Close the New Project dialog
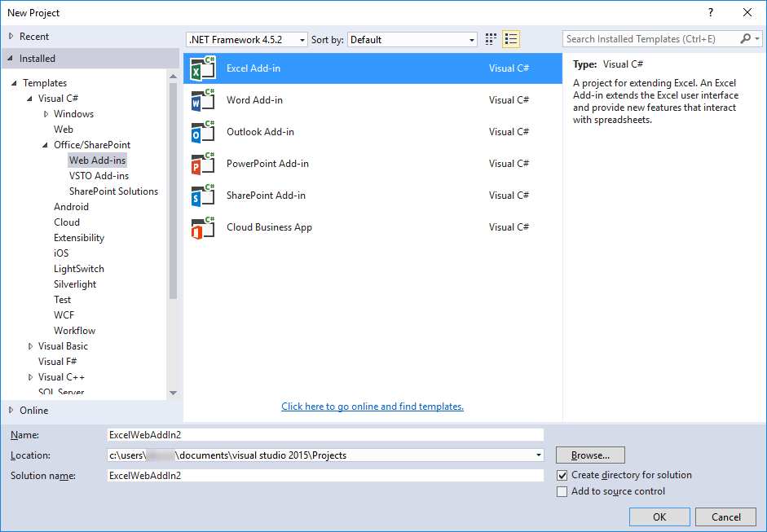The image size is (767, 532). (747, 13)
